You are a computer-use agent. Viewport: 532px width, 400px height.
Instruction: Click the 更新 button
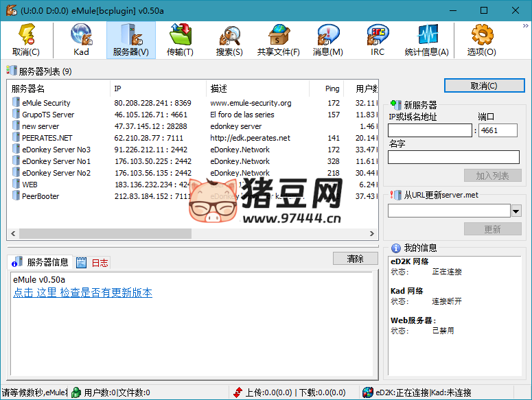[493, 229]
